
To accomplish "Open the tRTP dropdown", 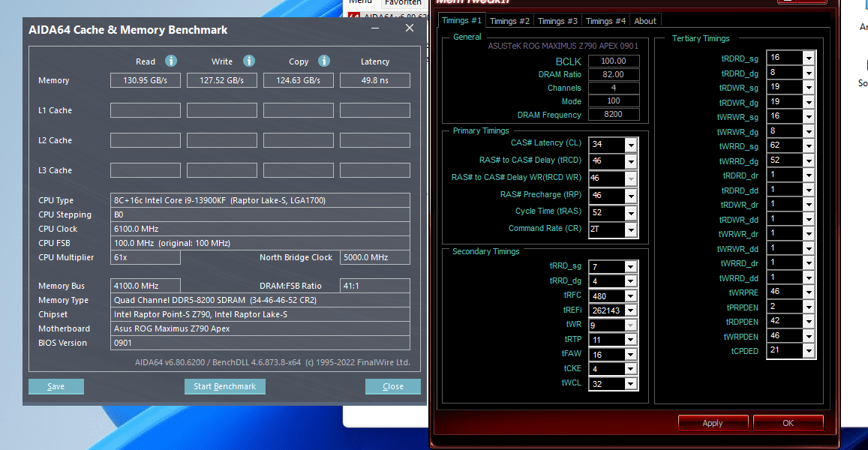I will [x=630, y=340].
